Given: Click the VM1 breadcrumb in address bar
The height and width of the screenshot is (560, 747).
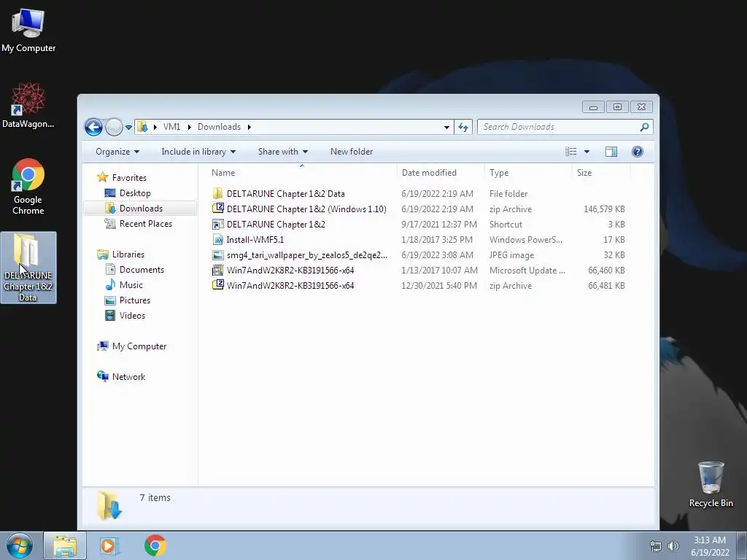Looking at the screenshot, I should click(171, 127).
